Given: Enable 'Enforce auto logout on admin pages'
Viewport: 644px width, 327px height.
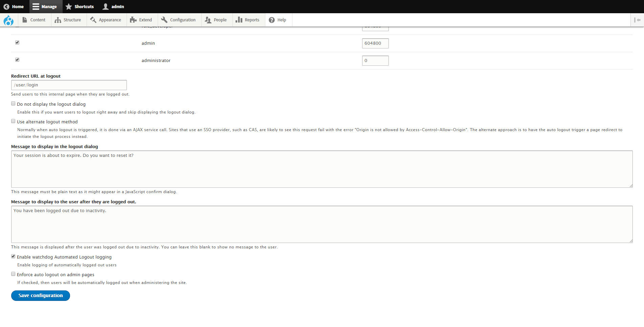Looking at the screenshot, I should point(13,274).
